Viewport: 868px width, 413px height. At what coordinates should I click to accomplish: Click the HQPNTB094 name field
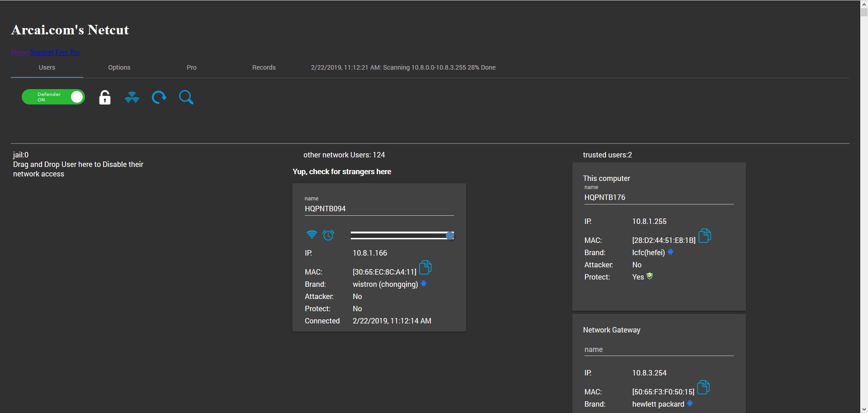[x=378, y=209]
